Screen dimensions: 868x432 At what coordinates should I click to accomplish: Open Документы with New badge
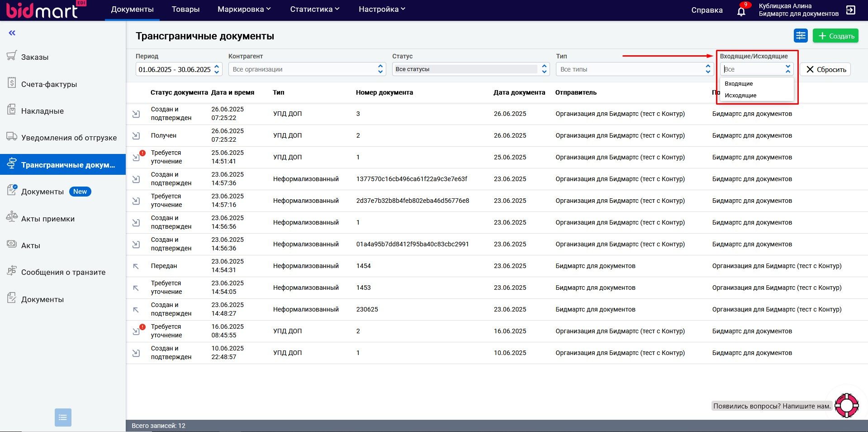pyautogui.click(x=49, y=192)
